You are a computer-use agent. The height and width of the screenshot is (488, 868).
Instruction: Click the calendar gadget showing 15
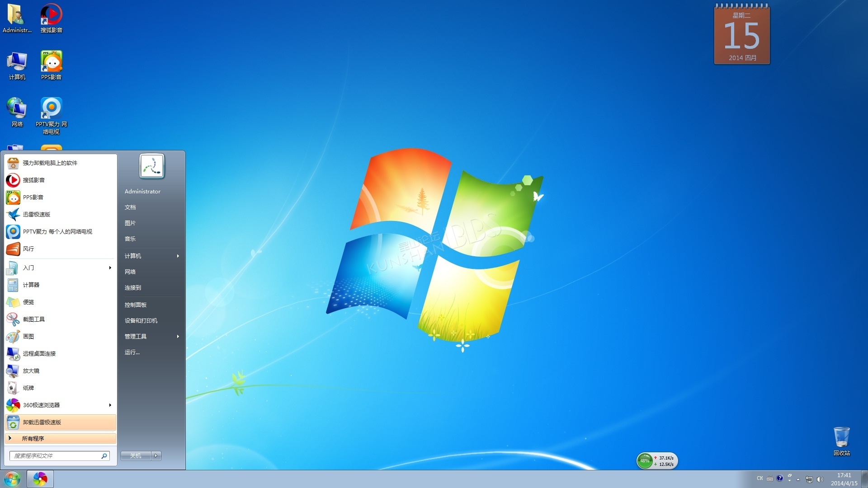pyautogui.click(x=742, y=34)
